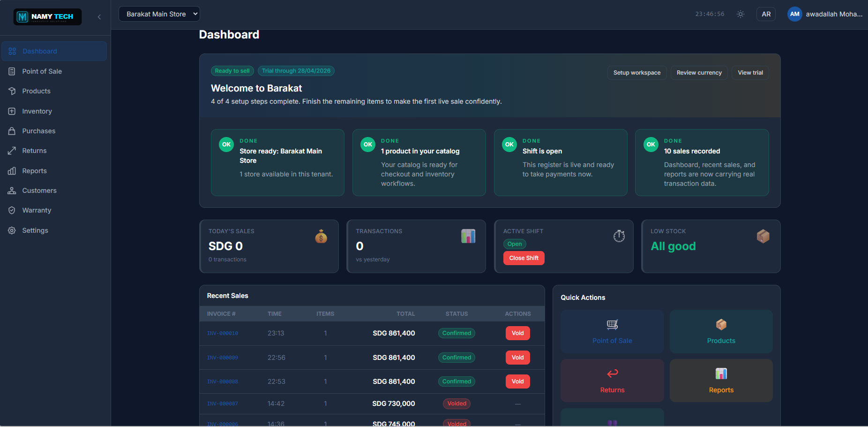Open Reports quick action tile
The width and height of the screenshot is (868, 427).
coord(721,381)
